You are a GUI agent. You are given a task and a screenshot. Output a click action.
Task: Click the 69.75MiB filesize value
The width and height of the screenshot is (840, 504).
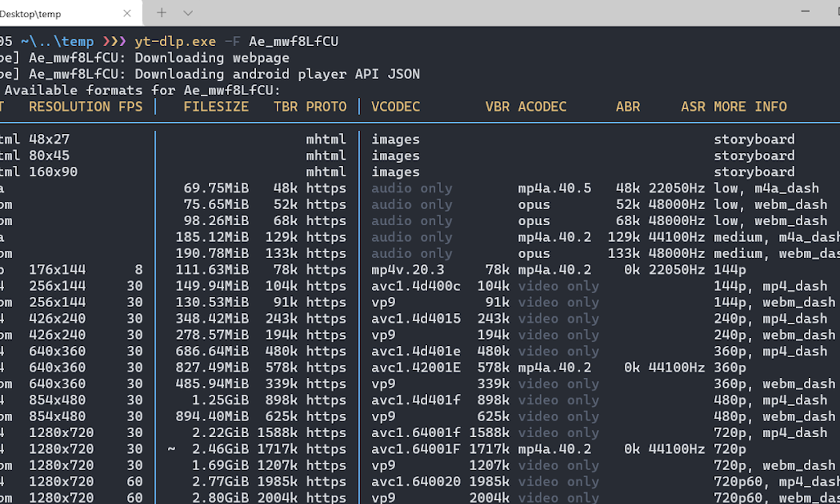tap(217, 188)
